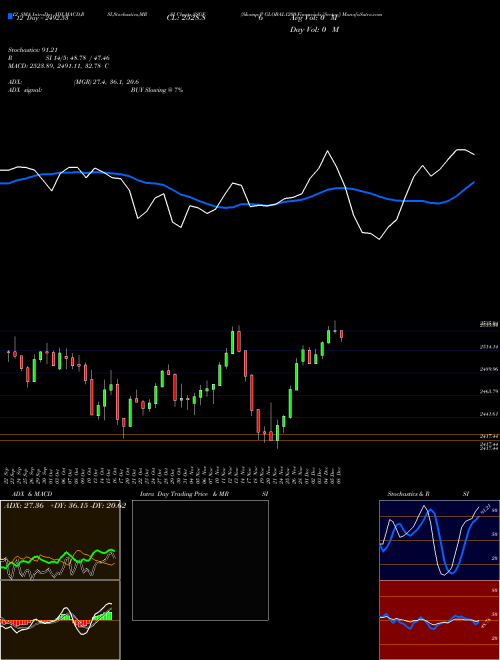Click the 'ADX signal:' label

point(25,90)
